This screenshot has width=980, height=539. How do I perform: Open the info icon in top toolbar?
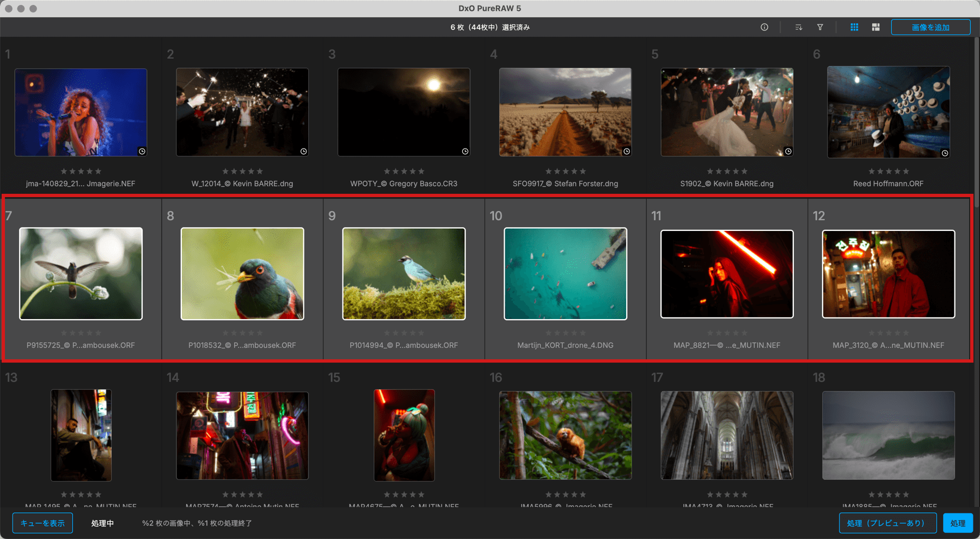[x=764, y=27]
